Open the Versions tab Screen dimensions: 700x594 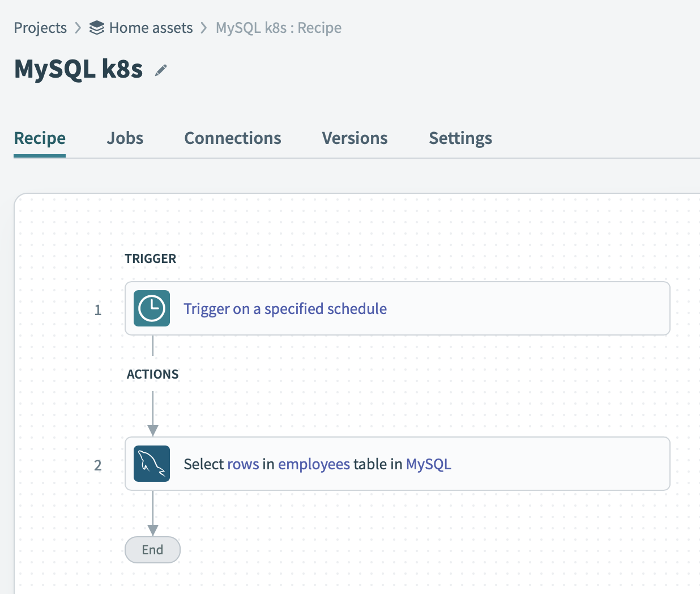pos(355,138)
